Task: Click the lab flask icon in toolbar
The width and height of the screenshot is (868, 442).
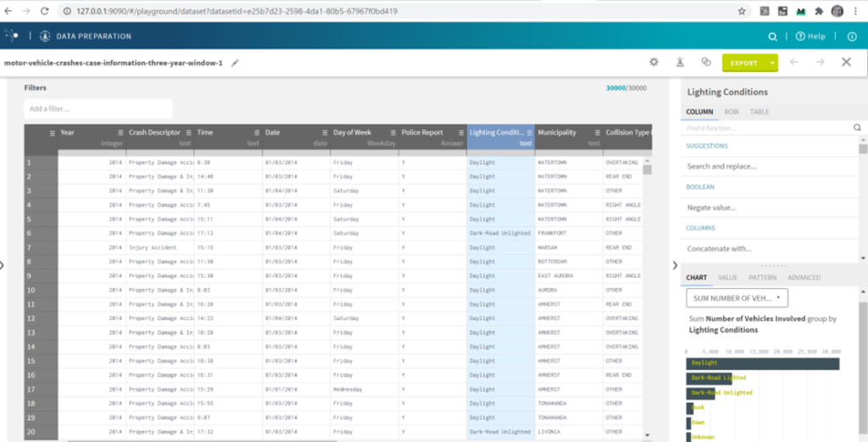Action: coord(679,63)
